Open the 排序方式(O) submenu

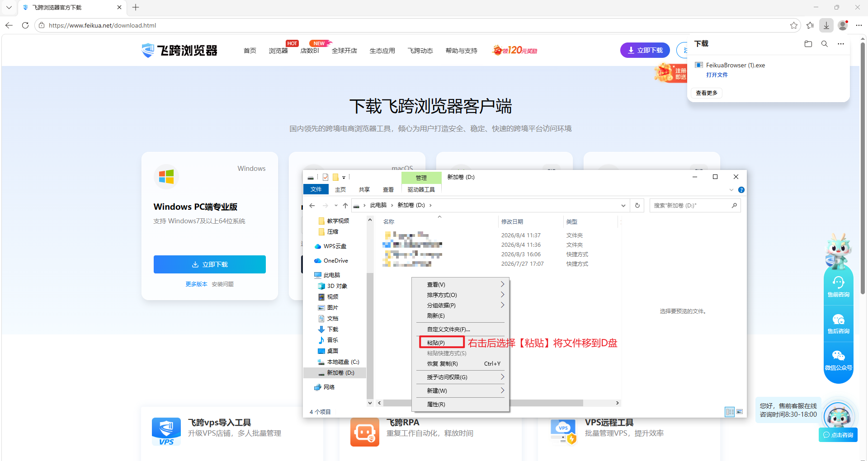pos(460,295)
